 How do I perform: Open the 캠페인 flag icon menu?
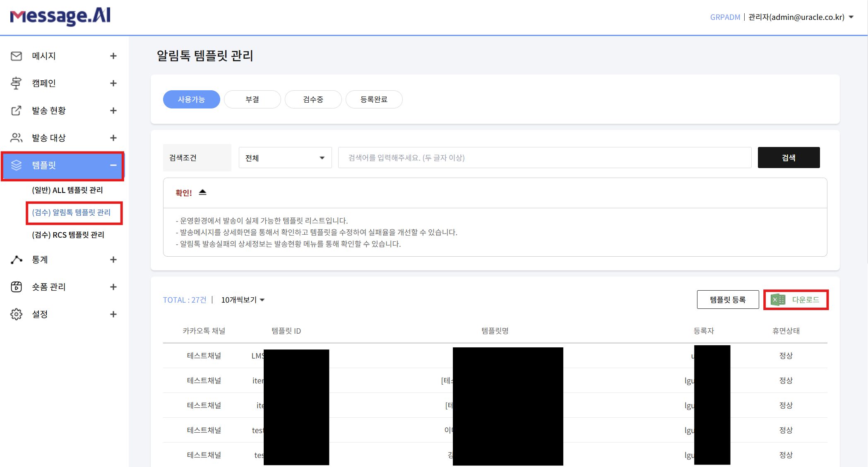[x=16, y=83]
